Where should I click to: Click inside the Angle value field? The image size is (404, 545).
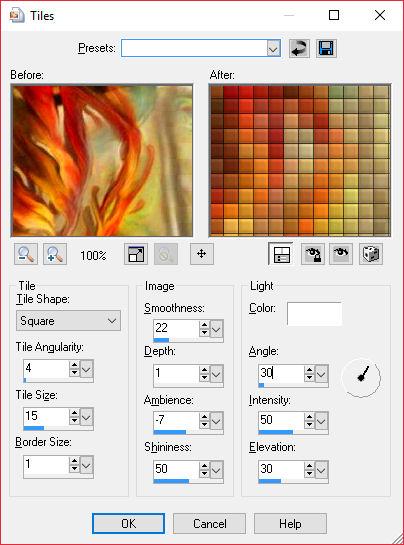point(281,373)
